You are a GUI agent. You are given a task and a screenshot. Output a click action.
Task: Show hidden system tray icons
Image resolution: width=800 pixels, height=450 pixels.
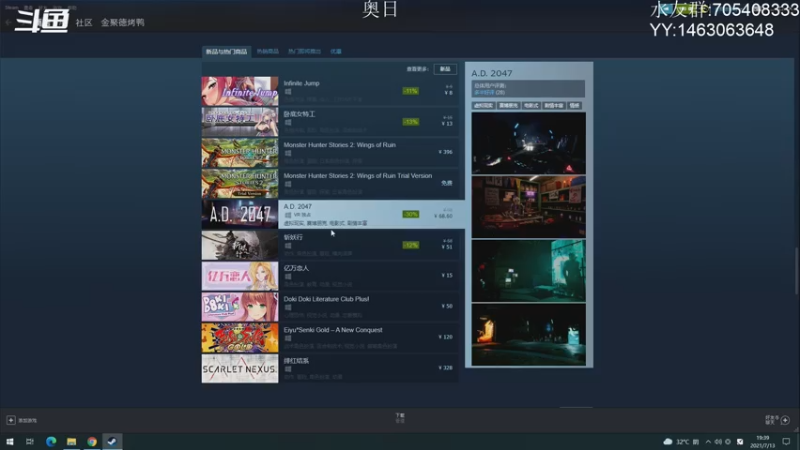[x=708, y=441]
